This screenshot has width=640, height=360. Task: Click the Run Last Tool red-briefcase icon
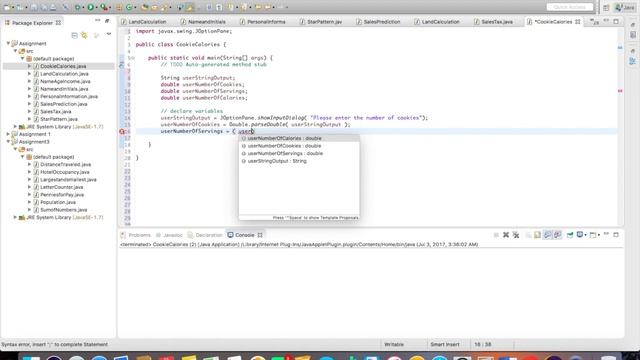[104, 7]
